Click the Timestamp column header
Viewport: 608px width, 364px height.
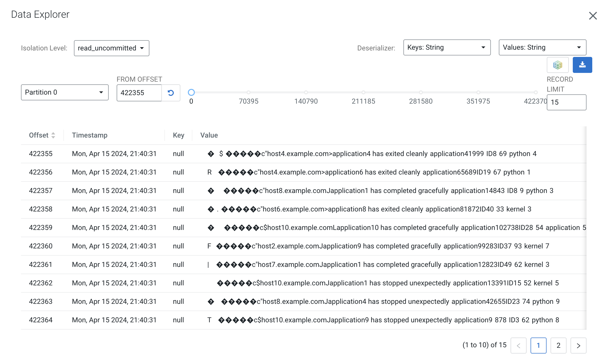click(90, 135)
